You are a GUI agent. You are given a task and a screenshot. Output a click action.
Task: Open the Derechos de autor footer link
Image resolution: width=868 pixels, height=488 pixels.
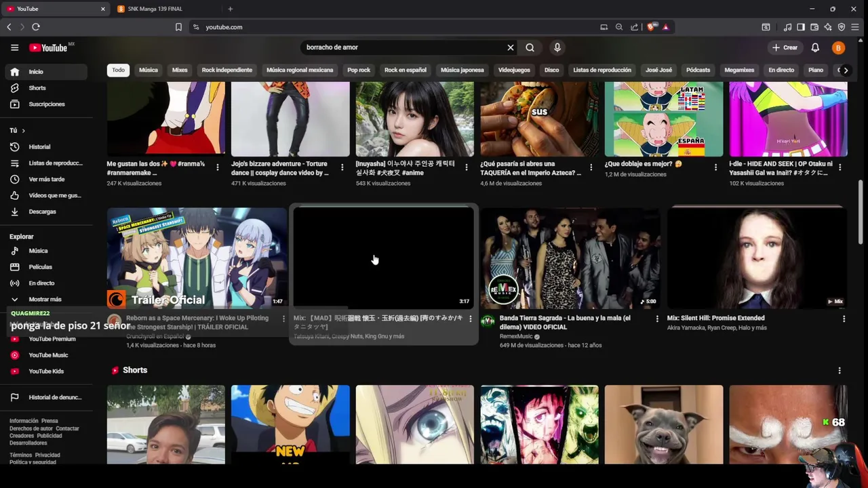31,428
